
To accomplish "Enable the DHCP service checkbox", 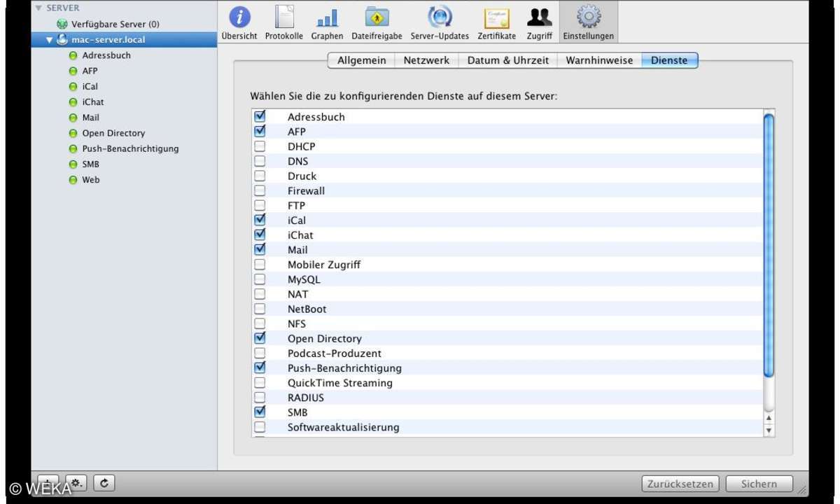I will point(260,146).
